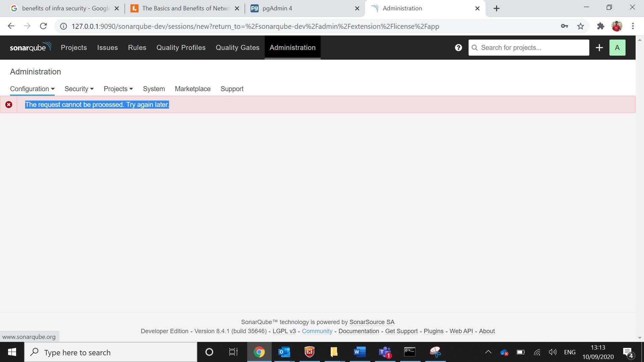Open the green 'A' user avatar
644x362 pixels.
(x=617, y=48)
